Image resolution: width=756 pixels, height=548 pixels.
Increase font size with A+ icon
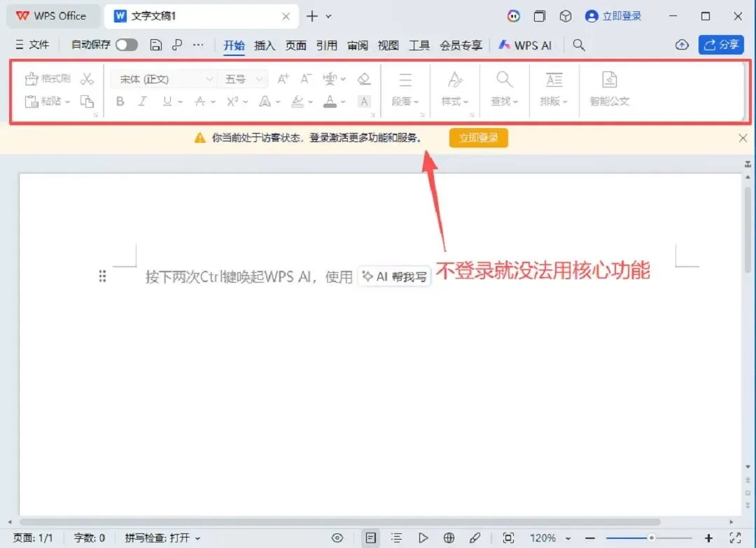click(283, 78)
